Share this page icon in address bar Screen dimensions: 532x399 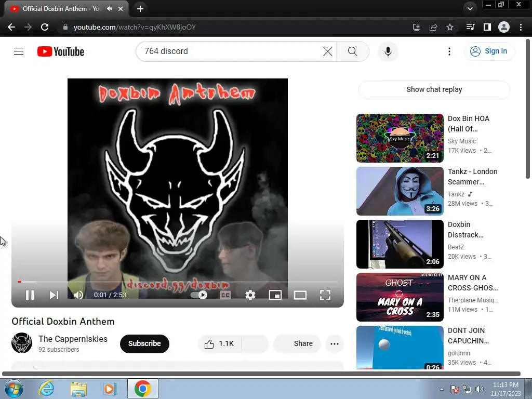pyautogui.click(x=433, y=27)
